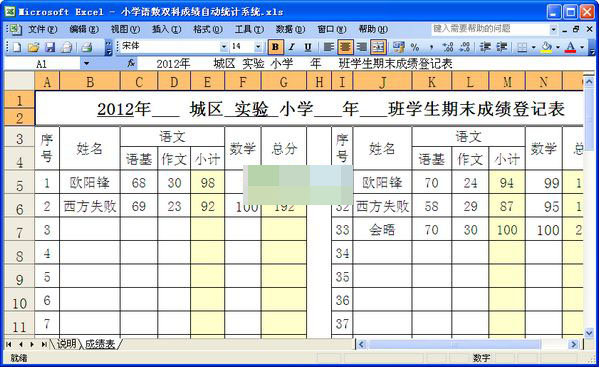Go to next sheet tab arrow

(32, 344)
